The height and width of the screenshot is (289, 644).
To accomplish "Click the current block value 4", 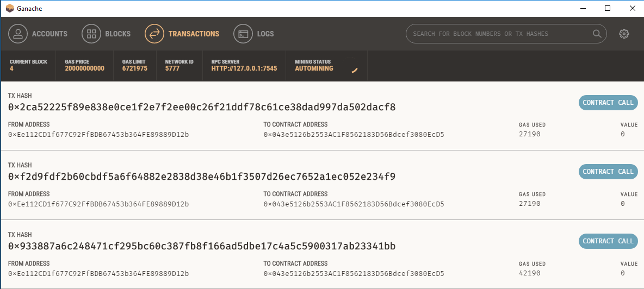I will click(11, 68).
